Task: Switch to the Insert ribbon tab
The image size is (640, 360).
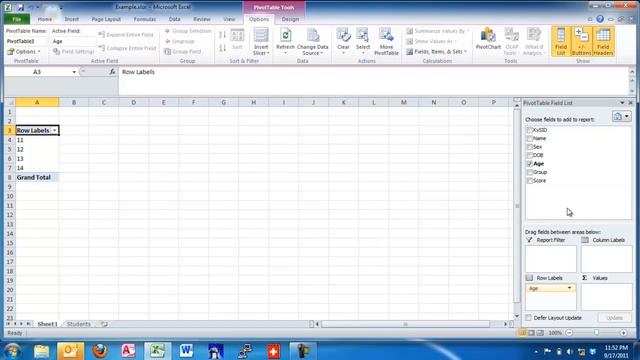Action: click(71, 19)
